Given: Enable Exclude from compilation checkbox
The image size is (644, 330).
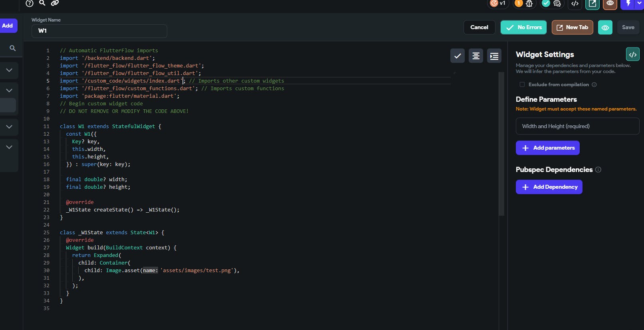Looking at the screenshot, I should 522,85.
